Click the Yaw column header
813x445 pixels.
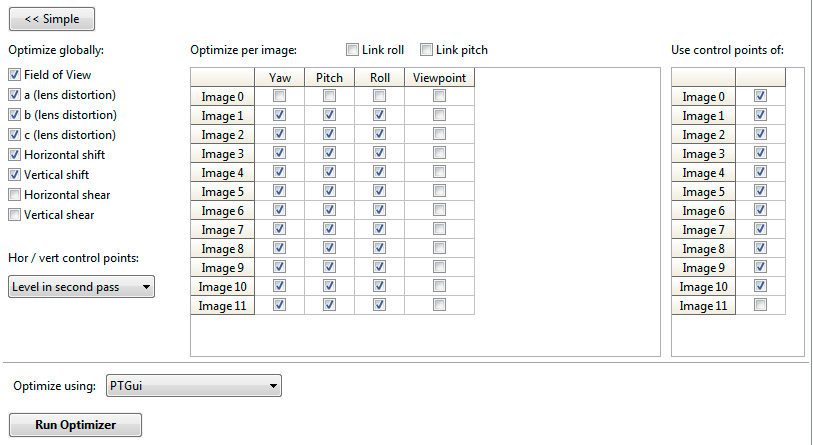pyautogui.click(x=280, y=77)
